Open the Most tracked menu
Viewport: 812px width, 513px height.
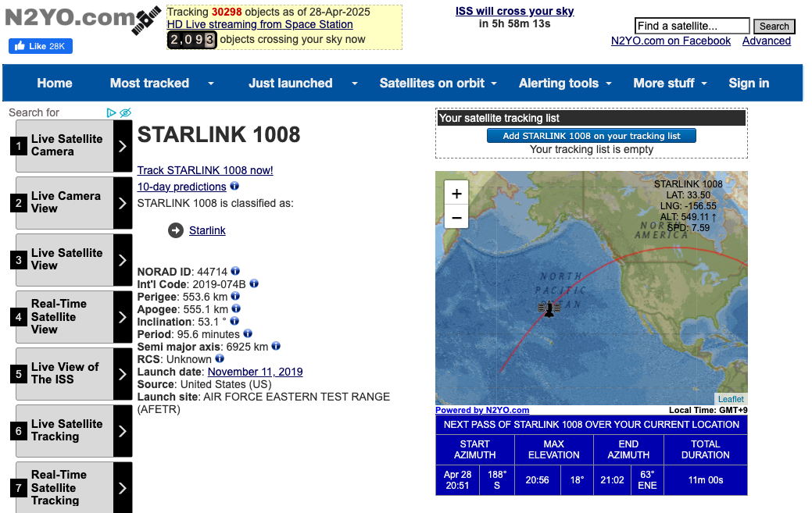click(x=149, y=83)
